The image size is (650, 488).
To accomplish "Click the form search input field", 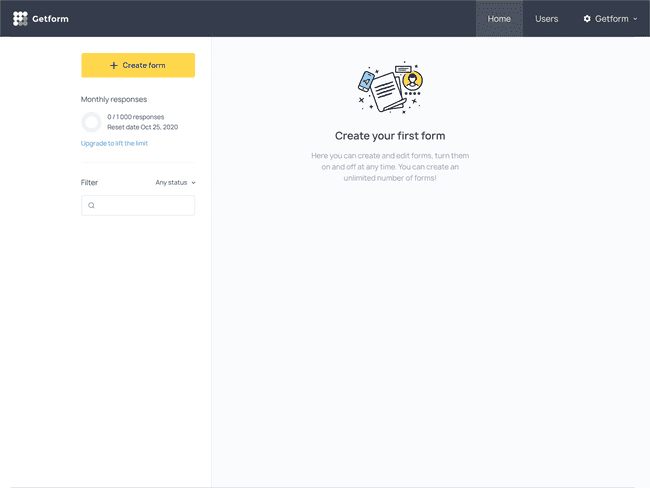I will coord(138,205).
